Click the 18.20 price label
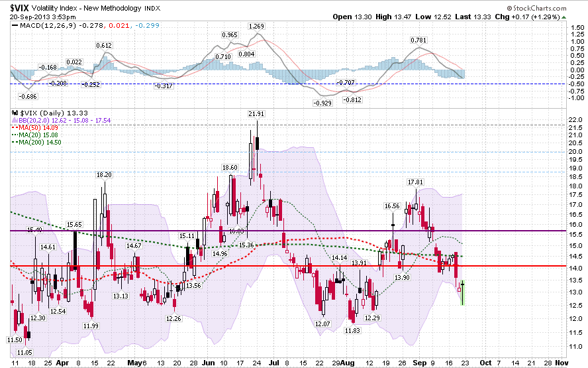Image resolution: width=588 pixels, height=368 pixels. click(x=104, y=175)
